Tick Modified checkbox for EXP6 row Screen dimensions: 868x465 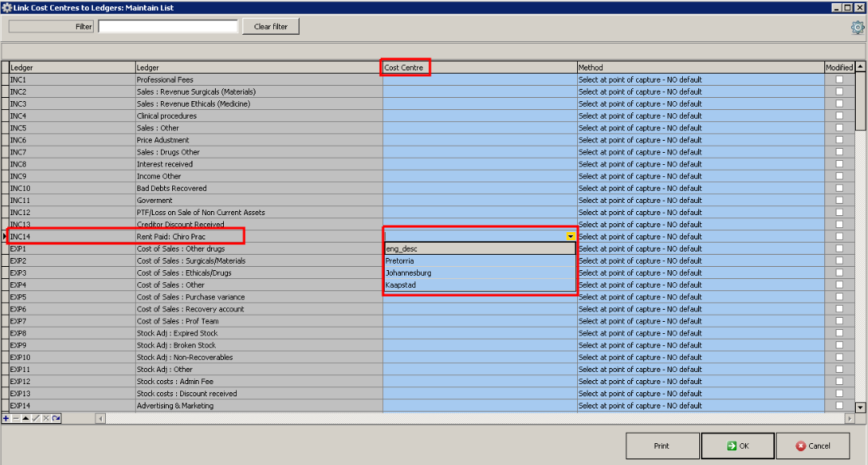tap(839, 309)
